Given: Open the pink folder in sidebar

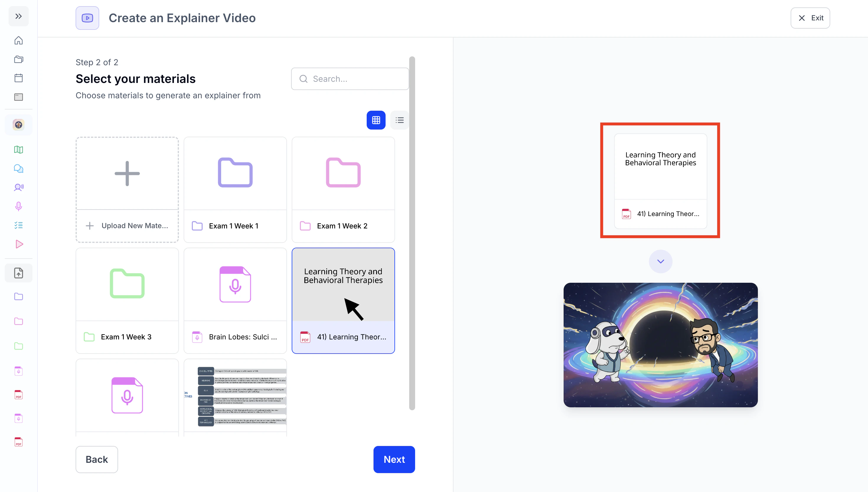Looking at the screenshot, I should pyautogui.click(x=19, y=321).
